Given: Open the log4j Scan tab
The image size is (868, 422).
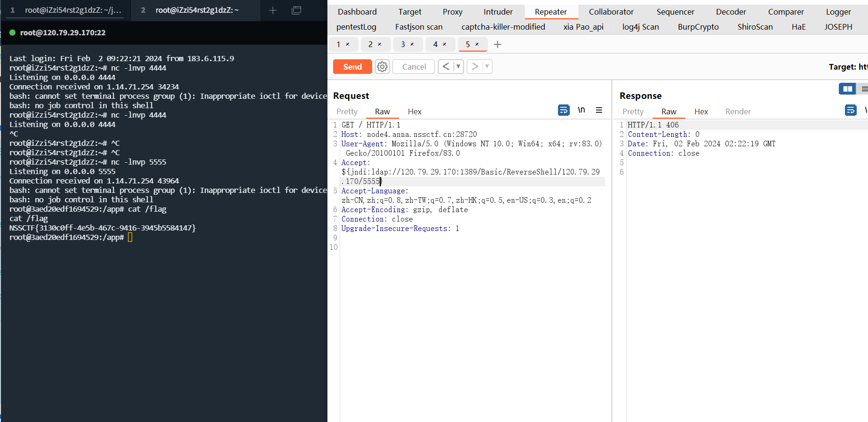Looking at the screenshot, I should [x=640, y=27].
